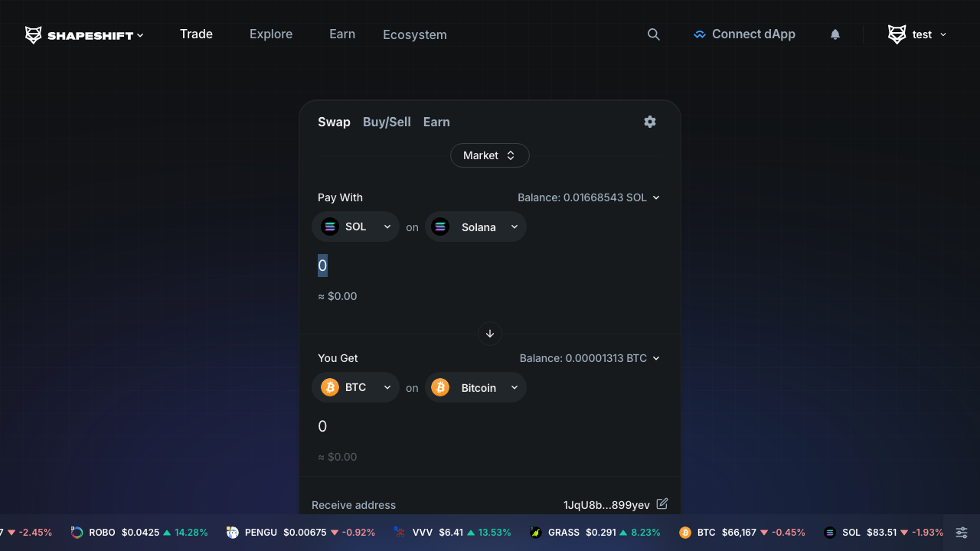Open the Market order type dropdown
The height and width of the screenshot is (551, 980).
coord(489,155)
